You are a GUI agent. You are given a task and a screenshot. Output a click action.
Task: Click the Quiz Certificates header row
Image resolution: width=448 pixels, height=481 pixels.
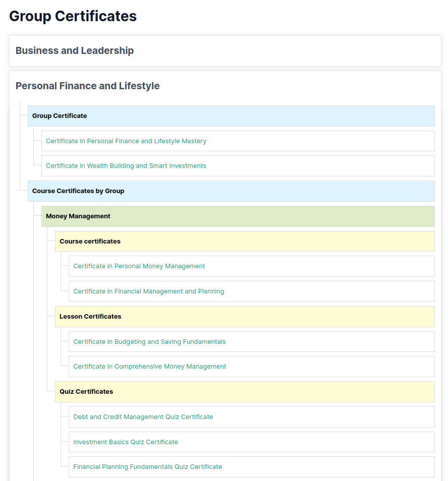tap(245, 392)
